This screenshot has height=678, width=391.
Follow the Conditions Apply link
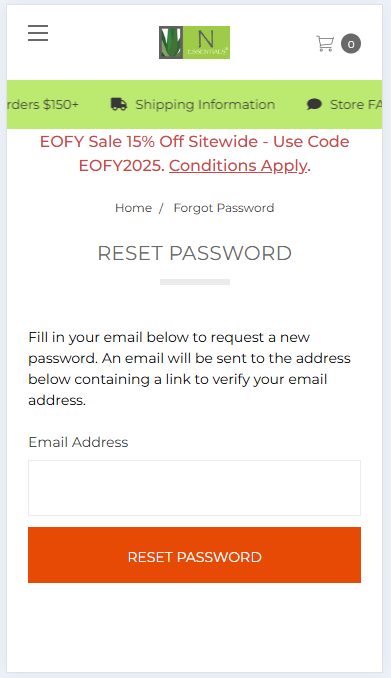[238, 166]
